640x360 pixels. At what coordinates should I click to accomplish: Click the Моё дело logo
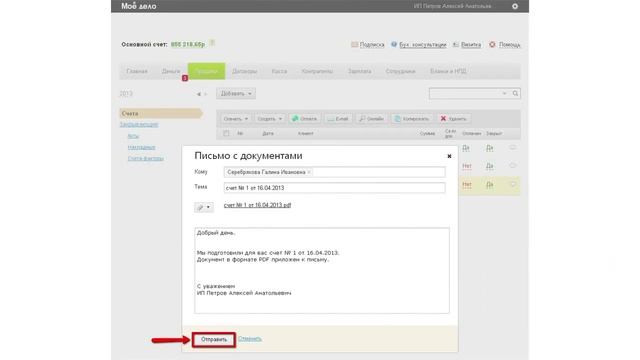[x=139, y=6]
